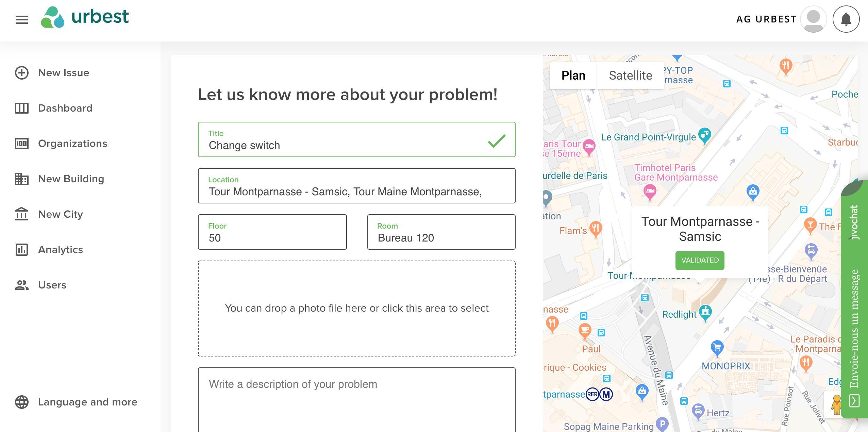Open New City creation panel
This screenshot has width=868, height=432.
point(60,214)
